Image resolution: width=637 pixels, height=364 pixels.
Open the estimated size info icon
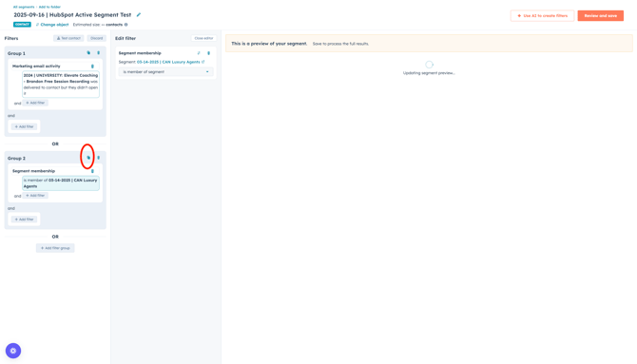(125, 25)
